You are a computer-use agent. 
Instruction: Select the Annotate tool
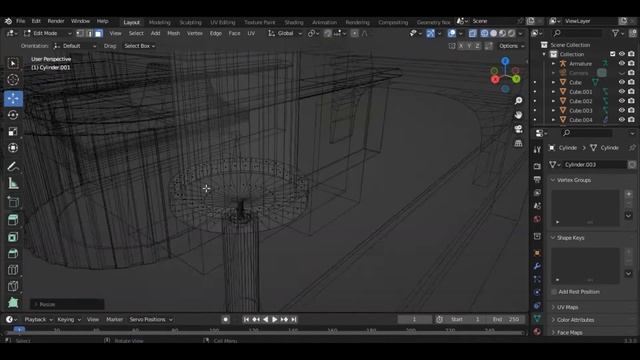[x=13, y=167]
